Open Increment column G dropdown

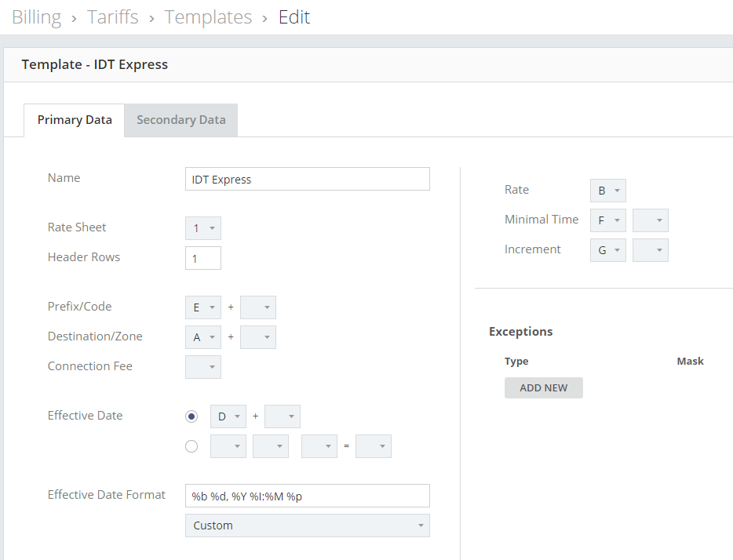(x=607, y=250)
